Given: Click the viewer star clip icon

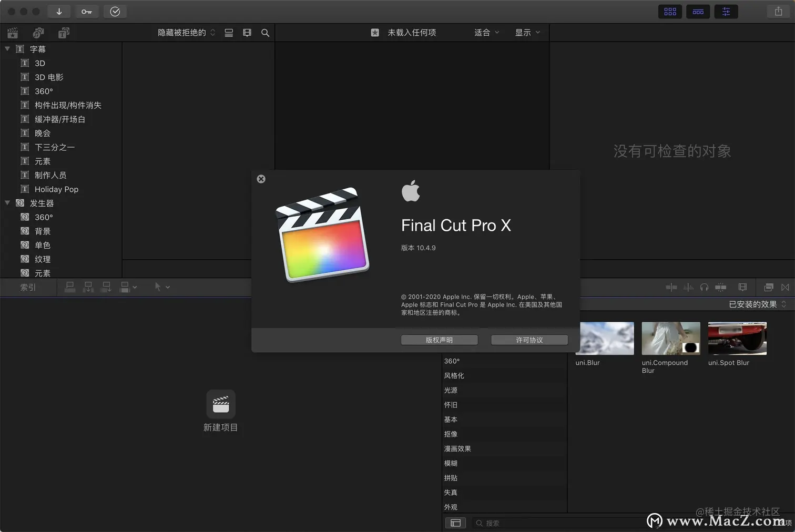Looking at the screenshot, I should click(375, 33).
